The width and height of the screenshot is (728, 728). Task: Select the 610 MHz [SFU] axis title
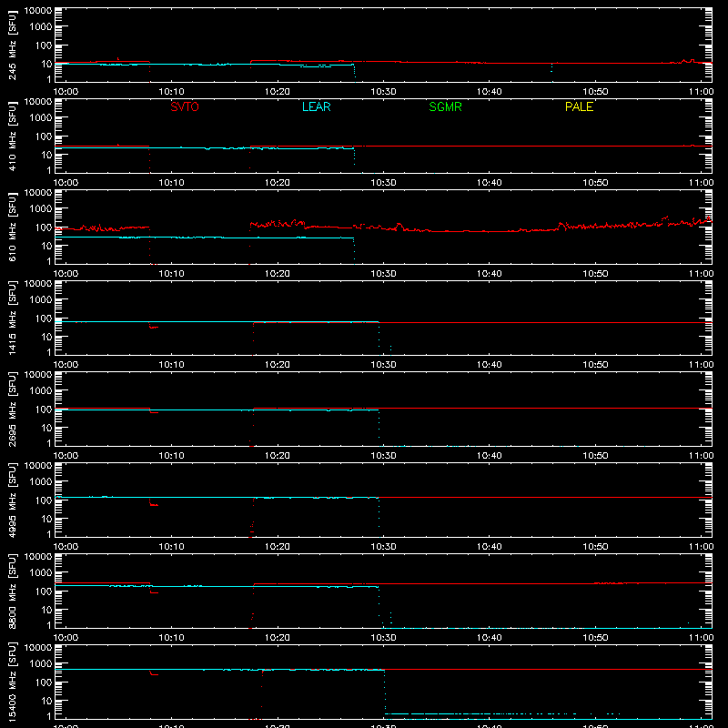click(x=13, y=227)
